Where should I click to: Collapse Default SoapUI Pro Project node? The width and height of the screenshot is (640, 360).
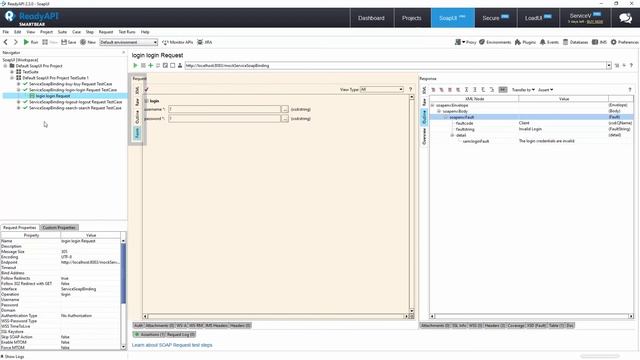point(5,65)
